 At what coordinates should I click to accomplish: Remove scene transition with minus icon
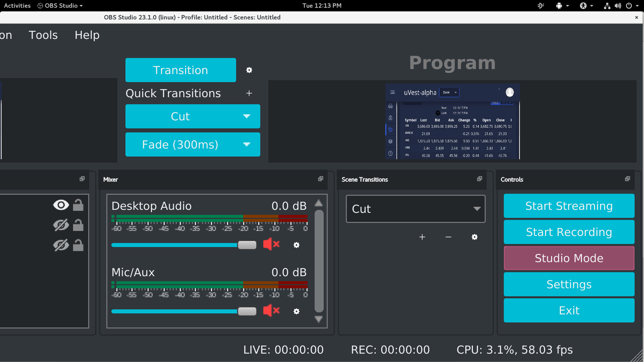[448, 237]
